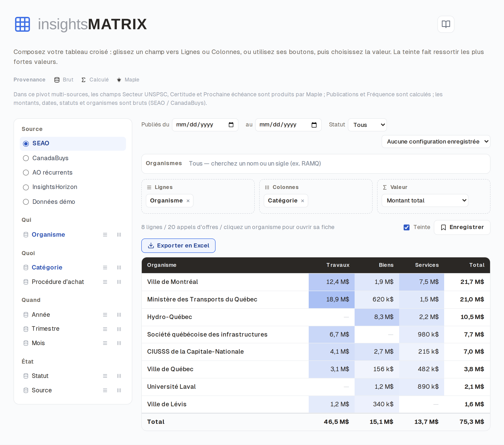Open calendar picker for the au date
Viewport: 504px width, 445px height.
pyautogui.click(x=314, y=125)
